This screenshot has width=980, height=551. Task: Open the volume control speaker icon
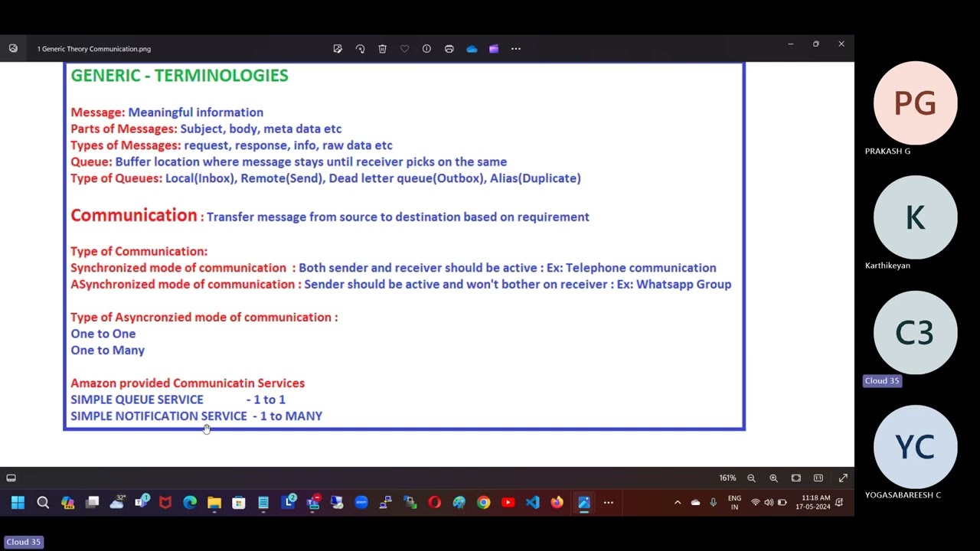pos(769,503)
